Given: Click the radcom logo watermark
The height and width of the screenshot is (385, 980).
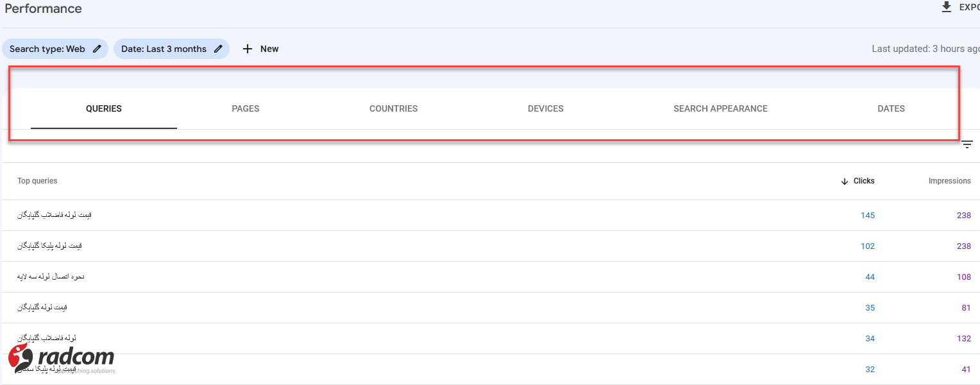Looking at the screenshot, I should click(x=61, y=357).
